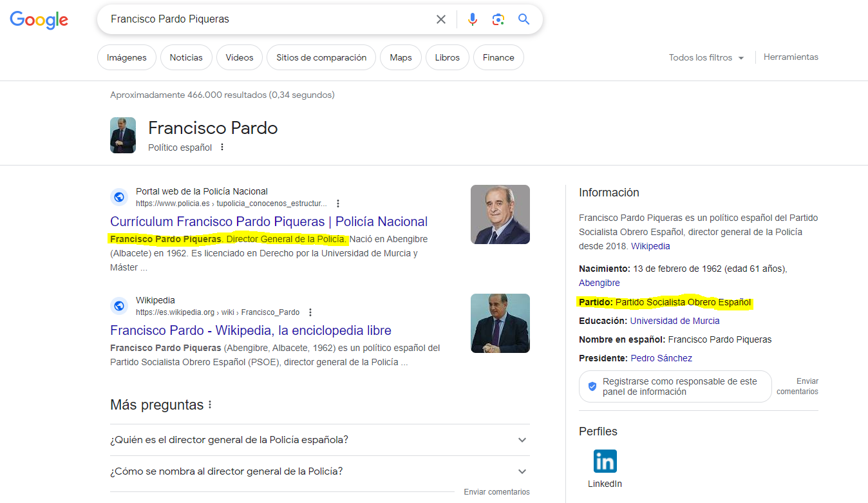The width and height of the screenshot is (868, 503).
Task: Open the Abengibre birthplace link
Action: pyautogui.click(x=599, y=283)
